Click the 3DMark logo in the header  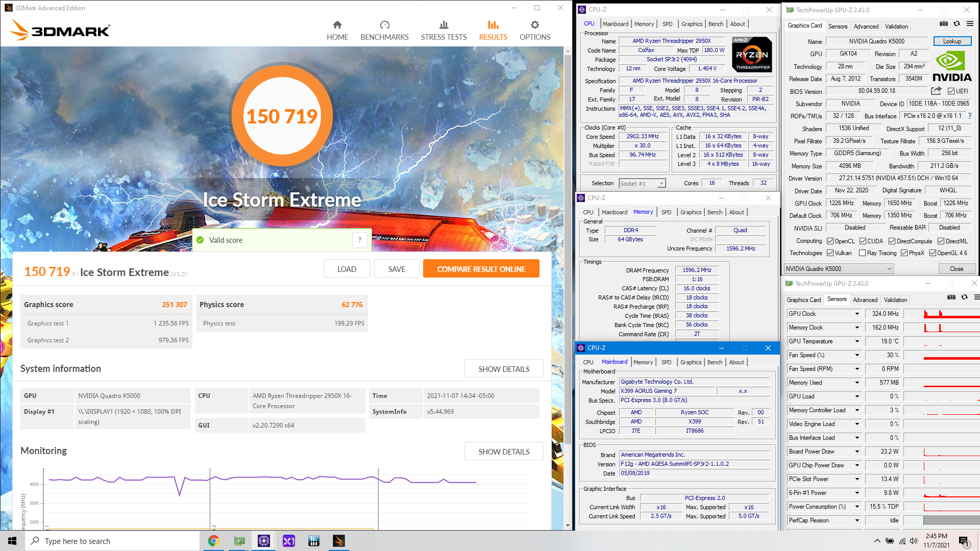click(60, 30)
